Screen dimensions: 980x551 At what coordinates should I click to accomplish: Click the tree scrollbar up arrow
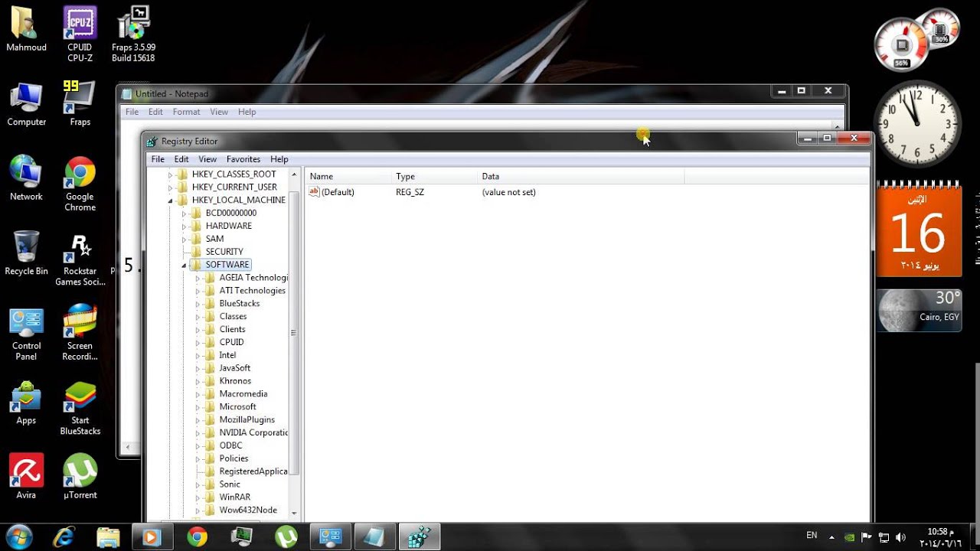(294, 174)
